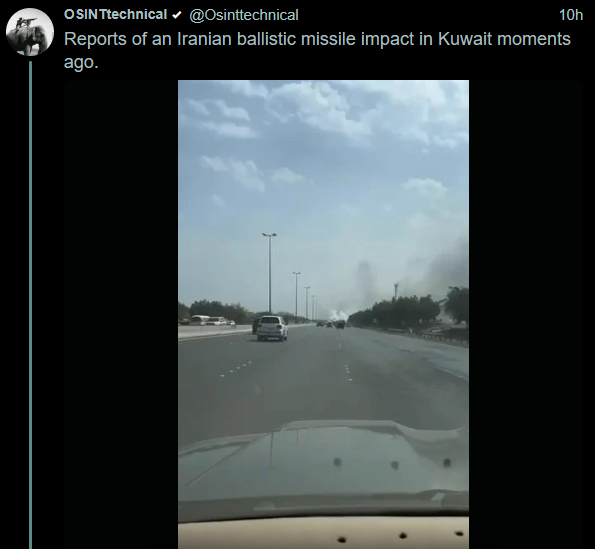This screenshot has width=595, height=549.
Task: Click the tweet text about Iranian missile
Action: [x=317, y=50]
